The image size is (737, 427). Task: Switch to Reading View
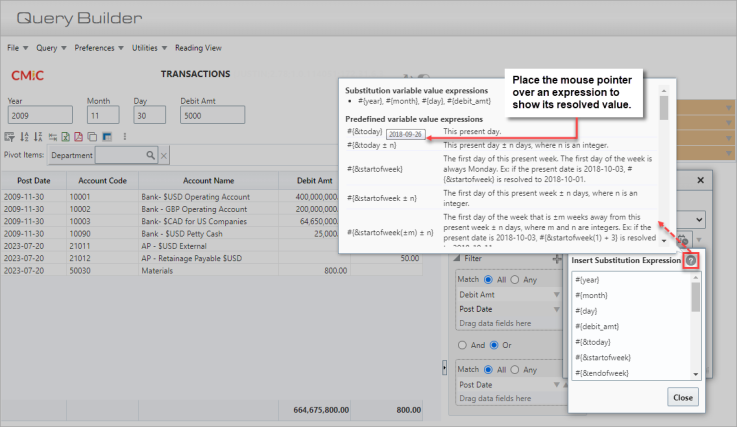pos(198,48)
